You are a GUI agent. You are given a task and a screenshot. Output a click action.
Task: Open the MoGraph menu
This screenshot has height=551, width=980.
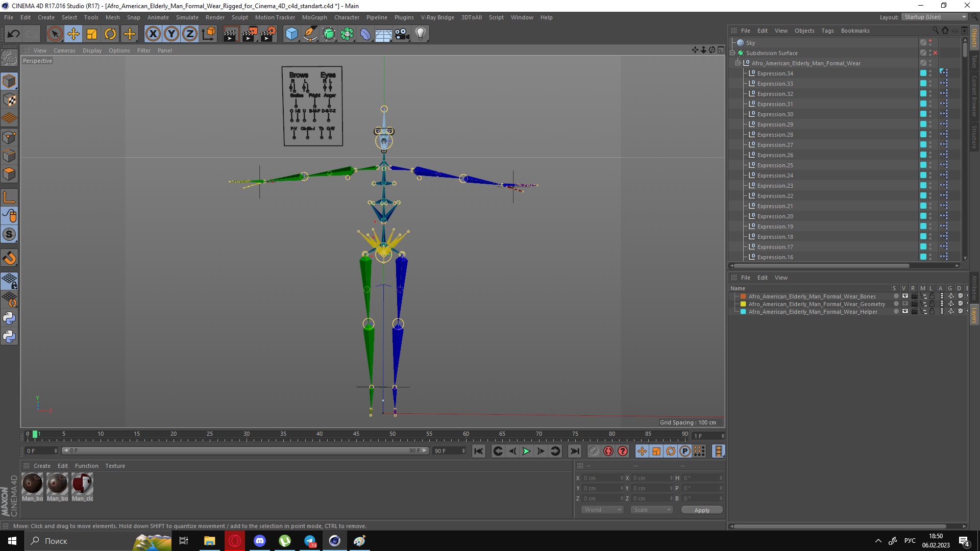[x=314, y=17]
